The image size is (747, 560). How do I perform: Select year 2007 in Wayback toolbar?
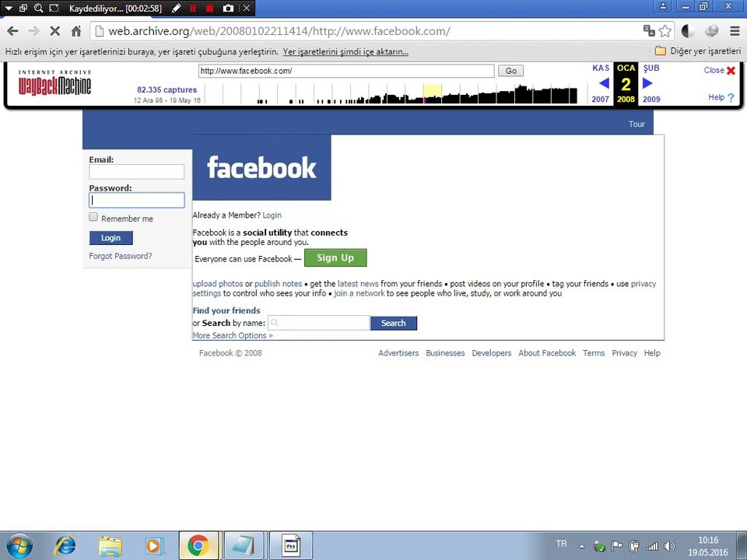coord(600,99)
